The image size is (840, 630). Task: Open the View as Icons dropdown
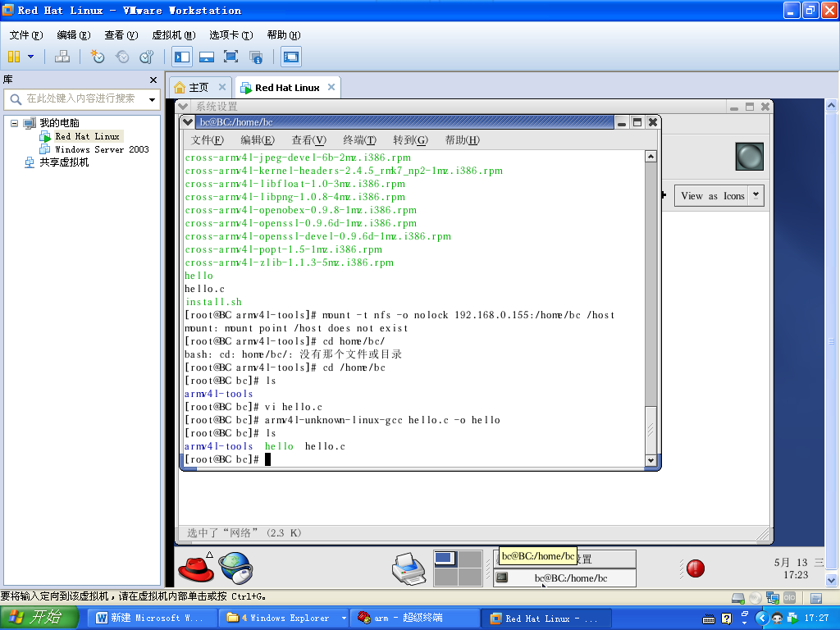click(x=719, y=196)
